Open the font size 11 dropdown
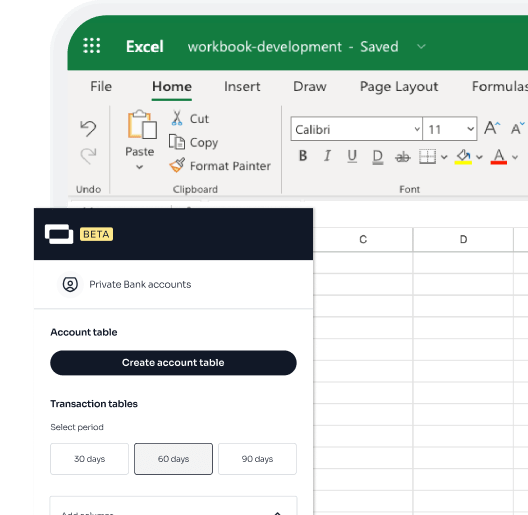 point(470,129)
